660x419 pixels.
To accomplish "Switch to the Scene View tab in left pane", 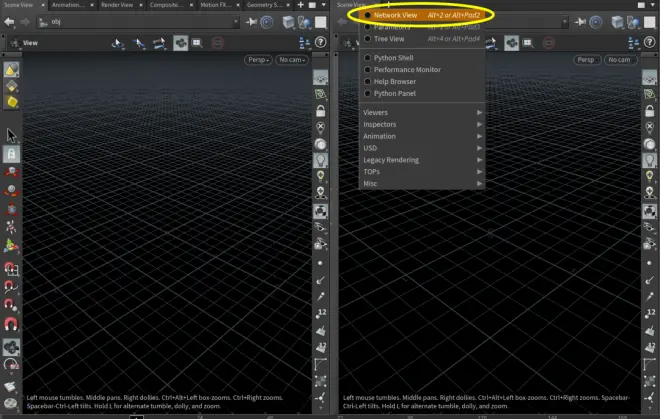I will click(19, 5).
